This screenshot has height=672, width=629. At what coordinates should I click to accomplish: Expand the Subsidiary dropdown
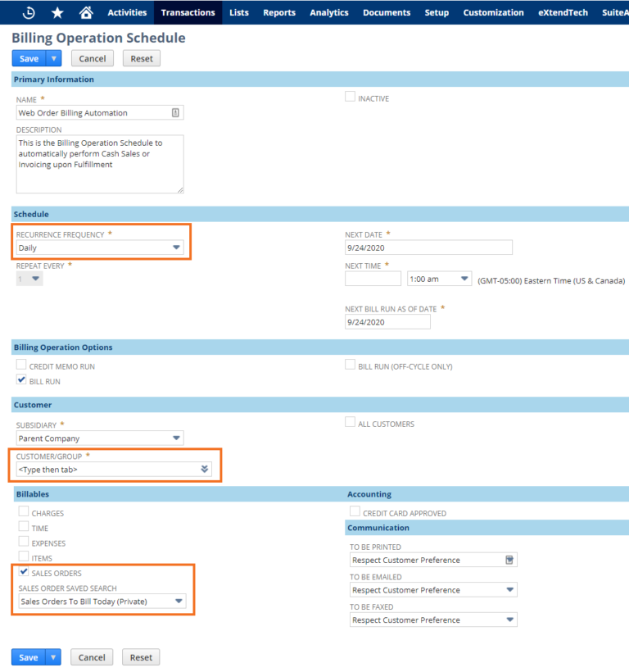coord(176,438)
